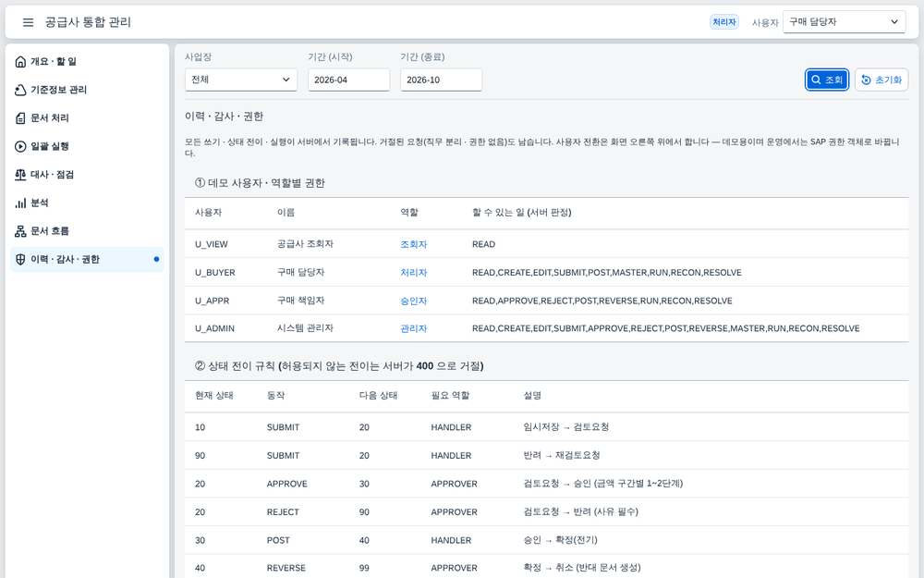Click the 반려 → 재검토요청 description
Viewport: 924px width, 578px height.
(x=562, y=455)
